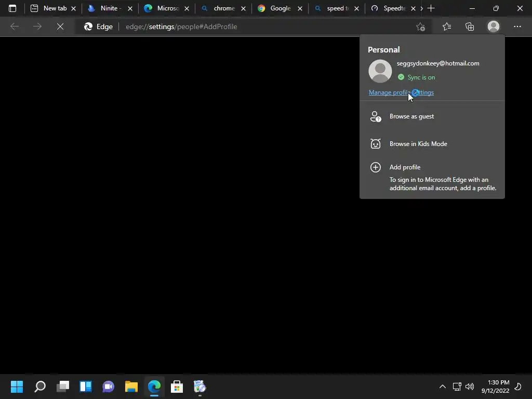This screenshot has height=399, width=532.
Task: Click the installer app icon on taskbar
Action: point(200,387)
